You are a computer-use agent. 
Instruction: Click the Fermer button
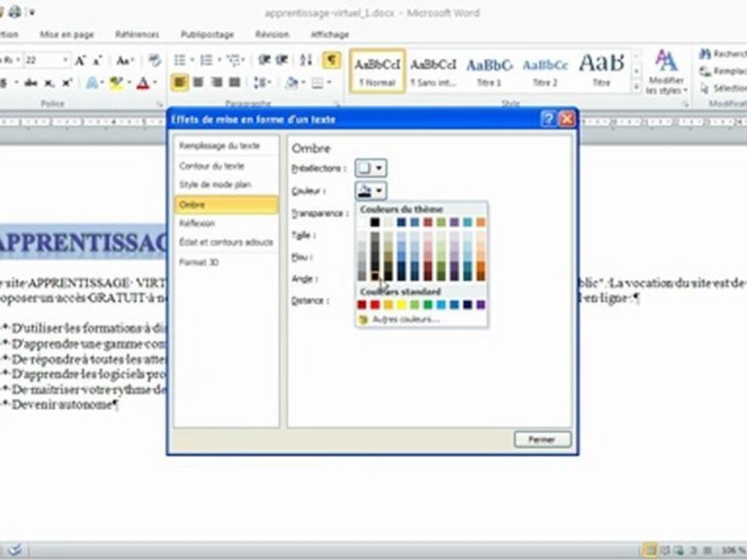point(542,439)
